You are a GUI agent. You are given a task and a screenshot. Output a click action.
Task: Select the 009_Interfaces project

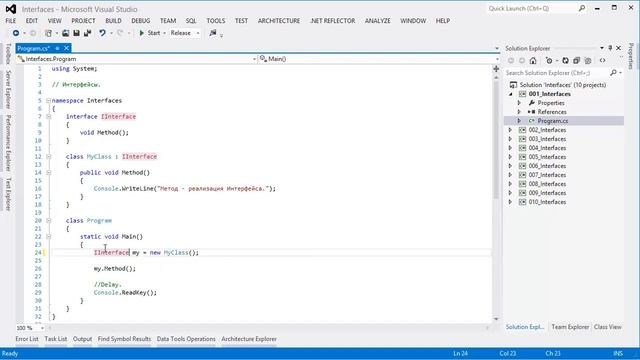547,193
